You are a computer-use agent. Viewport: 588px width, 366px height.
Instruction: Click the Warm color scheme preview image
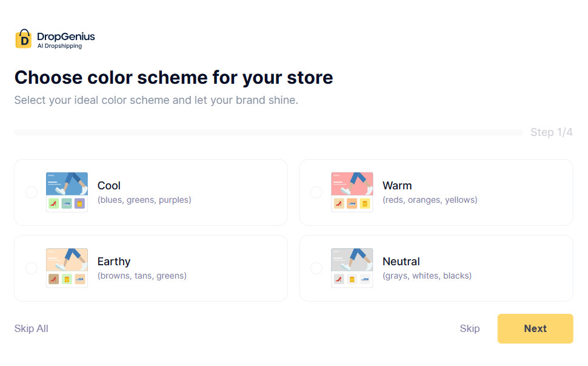pyautogui.click(x=352, y=192)
